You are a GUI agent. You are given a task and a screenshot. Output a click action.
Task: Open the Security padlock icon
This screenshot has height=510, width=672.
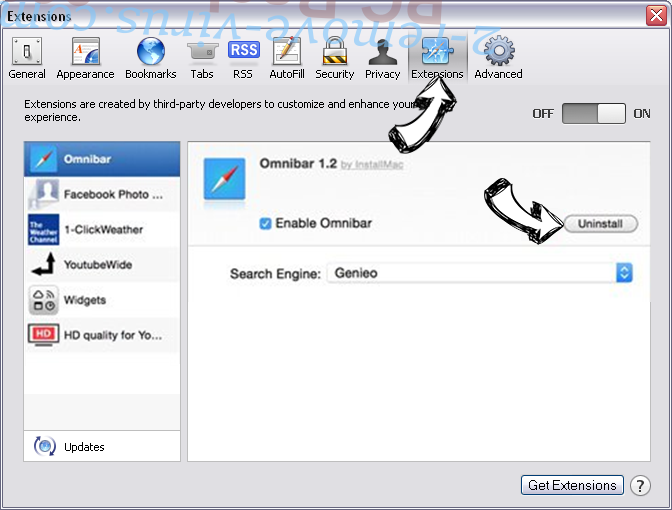334,51
